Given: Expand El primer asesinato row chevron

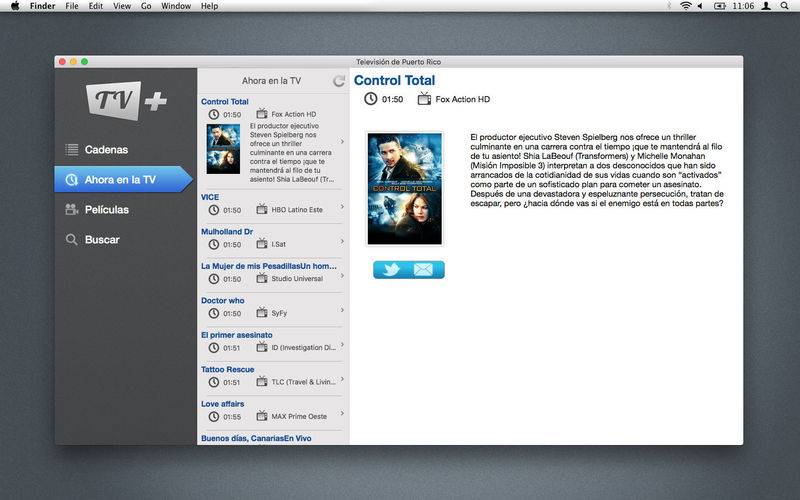Looking at the screenshot, I should (x=342, y=344).
